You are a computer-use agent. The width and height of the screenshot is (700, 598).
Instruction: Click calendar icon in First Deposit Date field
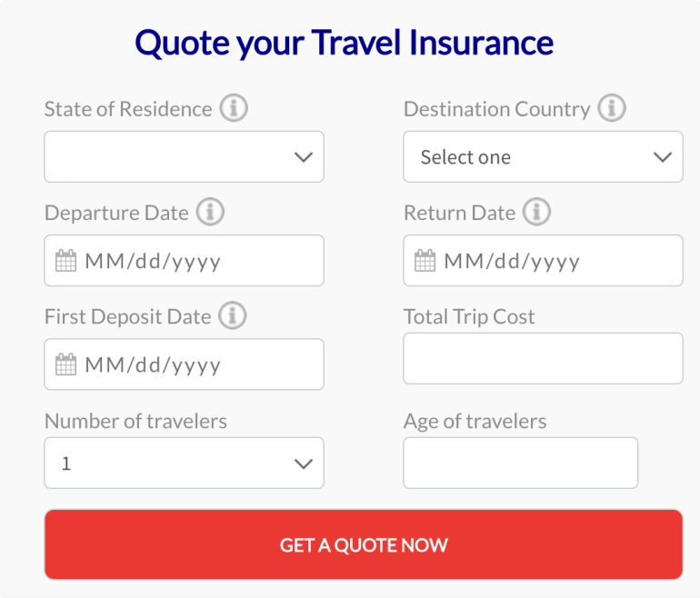pyautogui.click(x=66, y=365)
